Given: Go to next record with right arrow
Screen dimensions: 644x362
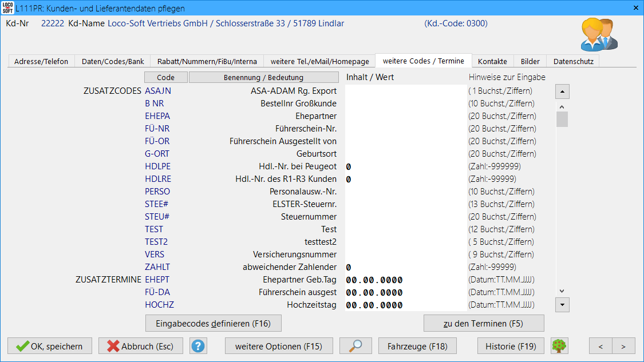Looking at the screenshot, I should click(623, 346).
